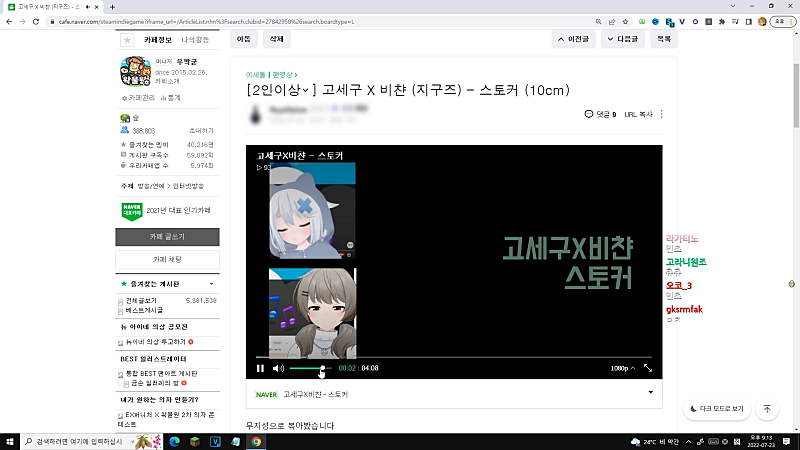This screenshot has width=800, height=450.
Task: Open the purple V extension icon
Action: click(682, 21)
